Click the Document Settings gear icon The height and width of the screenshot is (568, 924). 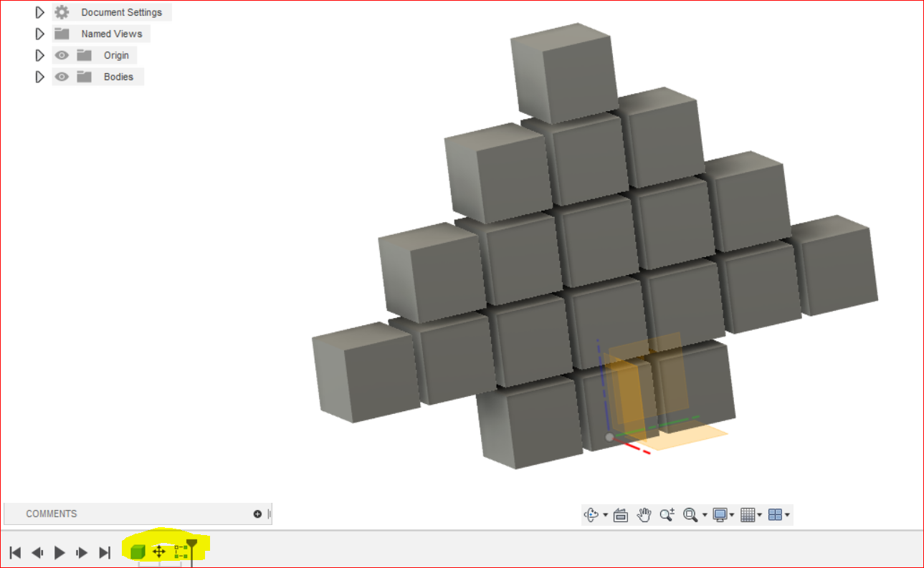pos(61,12)
